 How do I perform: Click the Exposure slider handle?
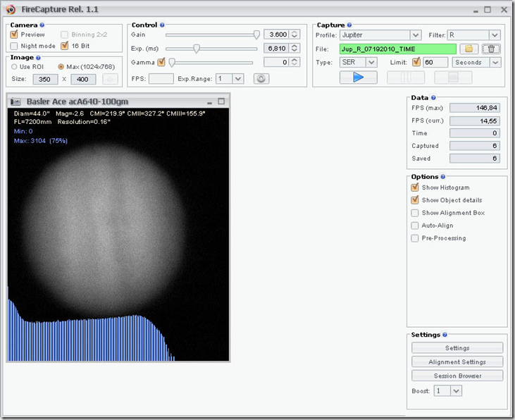tap(197, 49)
